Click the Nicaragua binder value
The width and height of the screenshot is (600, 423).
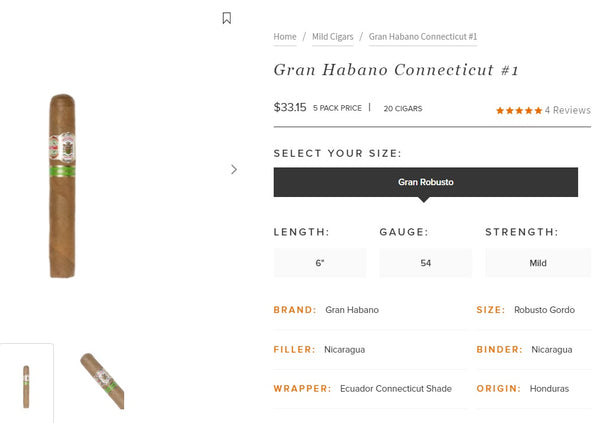pos(552,350)
